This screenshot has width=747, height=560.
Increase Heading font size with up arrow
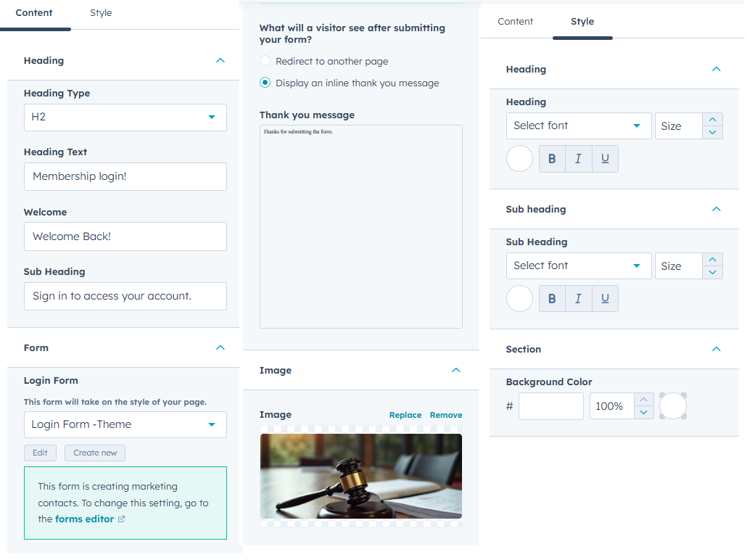click(x=712, y=120)
